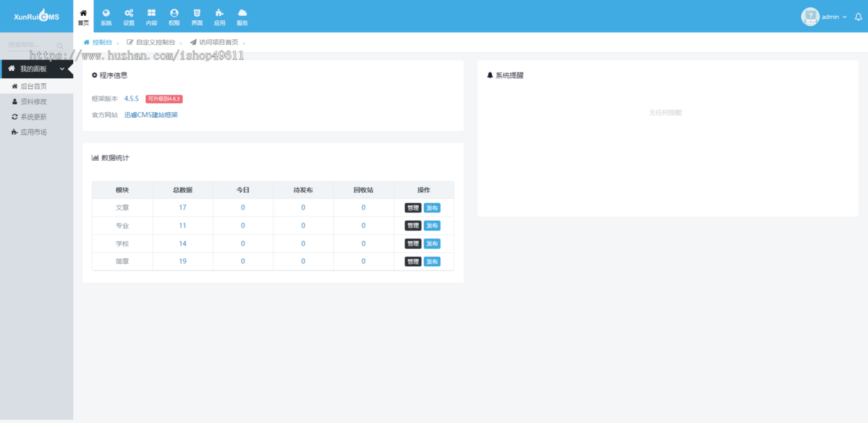Click 管理 button for 专业 row
The image size is (868, 423).
point(412,226)
